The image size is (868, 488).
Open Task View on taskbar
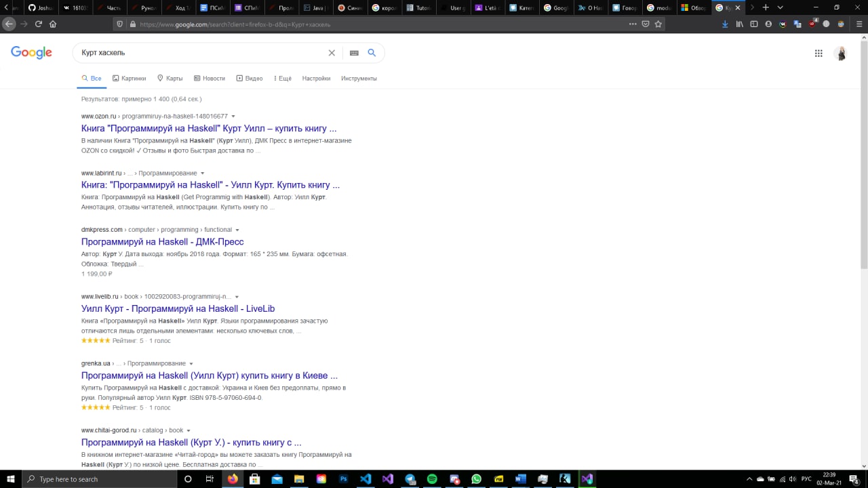click(x=210, y=479)
